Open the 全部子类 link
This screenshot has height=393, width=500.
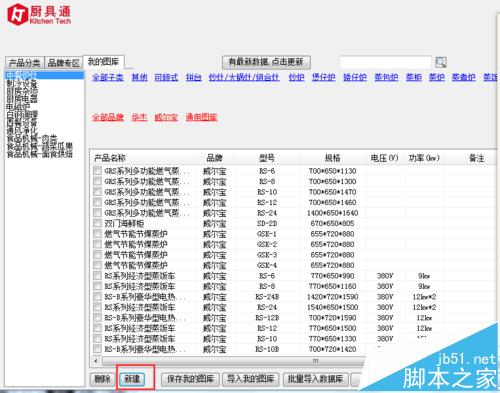108,77
